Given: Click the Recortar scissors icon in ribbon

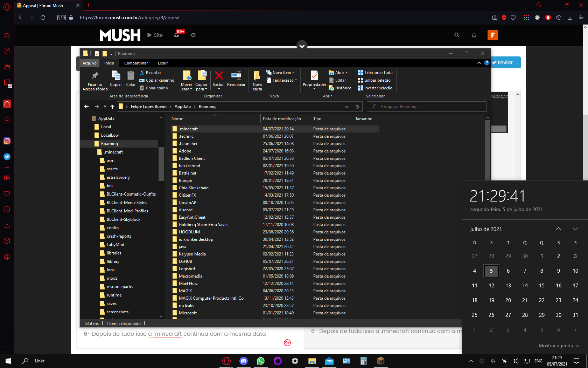Looking at the screenshot, I should click(x=142, y=73).
